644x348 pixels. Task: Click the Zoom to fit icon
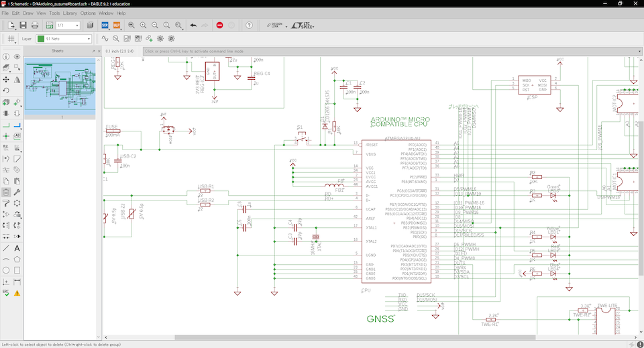(x=131, y=25)
